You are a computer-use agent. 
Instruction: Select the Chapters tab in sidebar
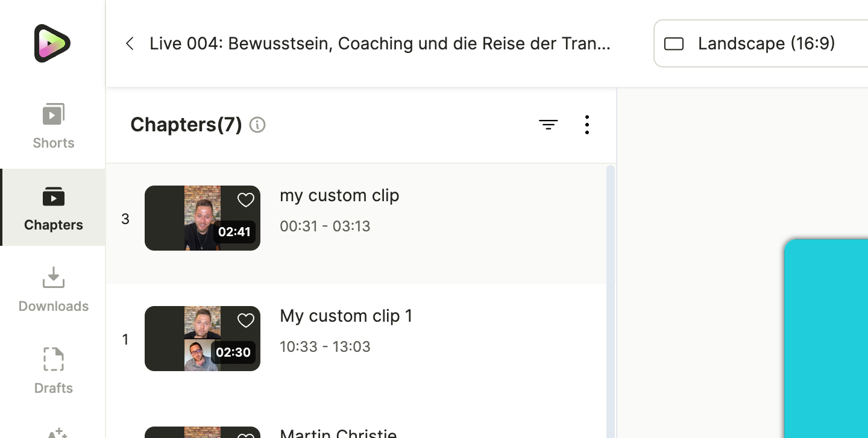click(54, 208)
